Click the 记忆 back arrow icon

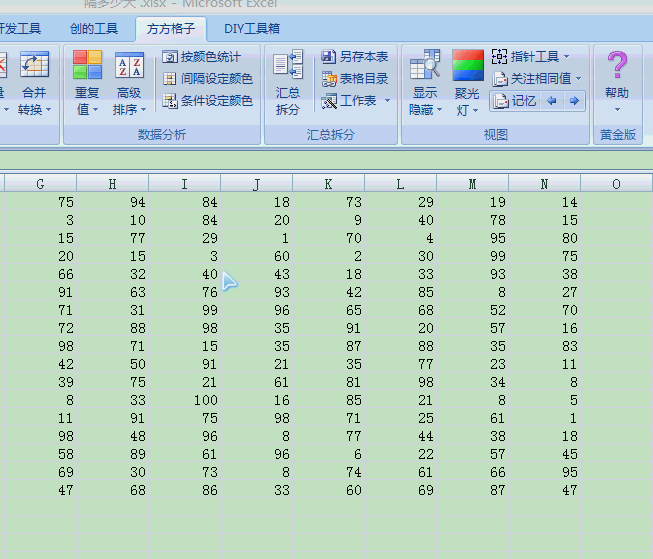click(551, 101)
